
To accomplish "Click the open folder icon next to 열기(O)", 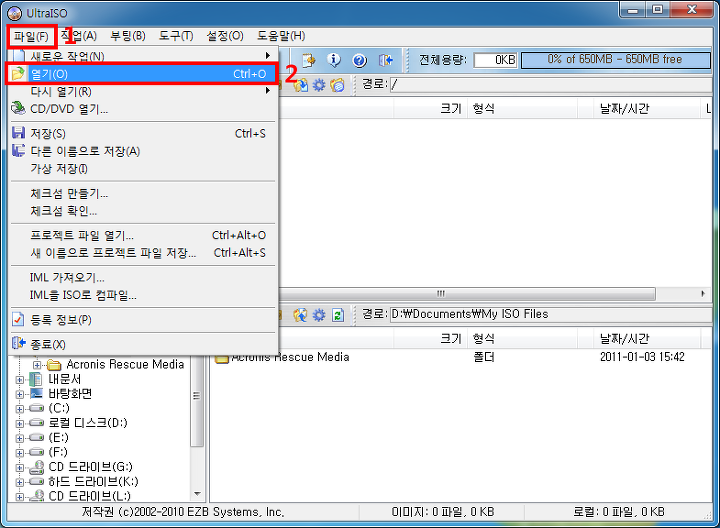I will tap(18, 73).
